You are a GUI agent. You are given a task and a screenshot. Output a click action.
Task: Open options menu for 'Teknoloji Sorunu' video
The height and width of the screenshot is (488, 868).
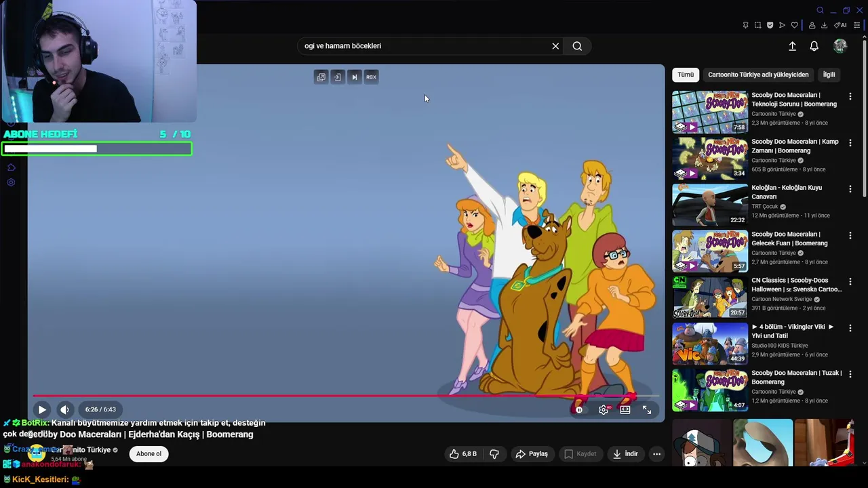850,97
